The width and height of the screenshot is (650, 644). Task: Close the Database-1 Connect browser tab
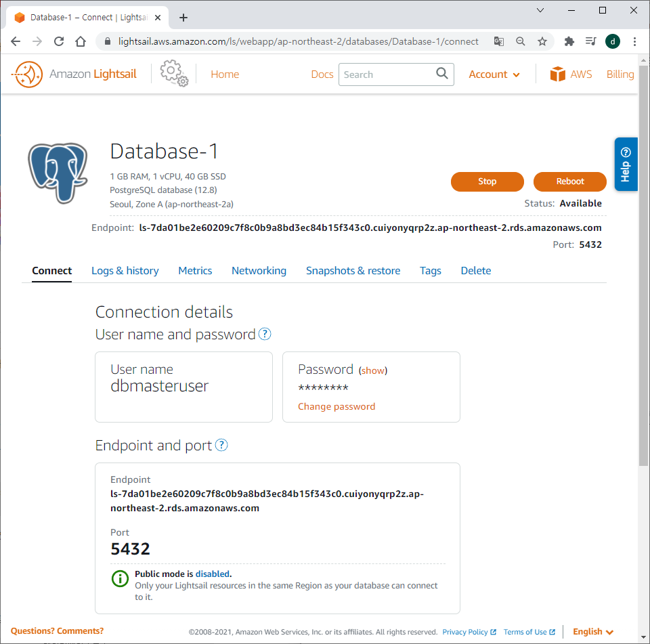(158, 18)
